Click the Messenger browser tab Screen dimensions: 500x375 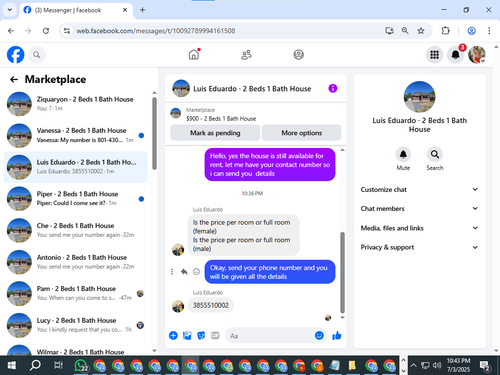point(76,10)
